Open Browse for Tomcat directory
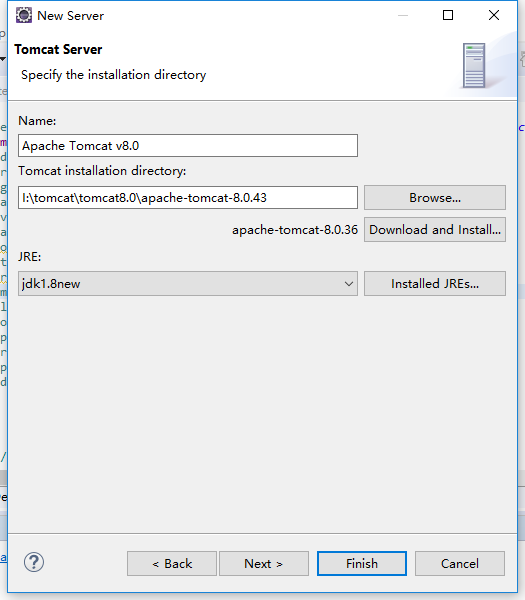Image resolution: width=525 pixels, height=600 pixels. 435,197
